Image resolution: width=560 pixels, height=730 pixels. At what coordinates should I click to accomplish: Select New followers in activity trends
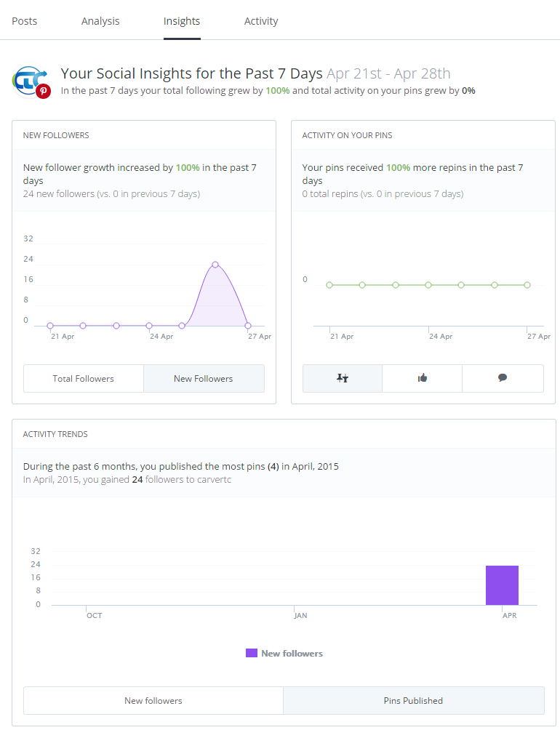(x=153, y=701)
